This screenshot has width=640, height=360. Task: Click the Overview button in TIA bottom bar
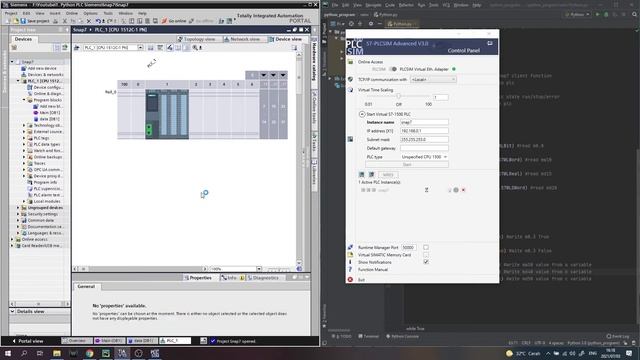tap(77, 341)
